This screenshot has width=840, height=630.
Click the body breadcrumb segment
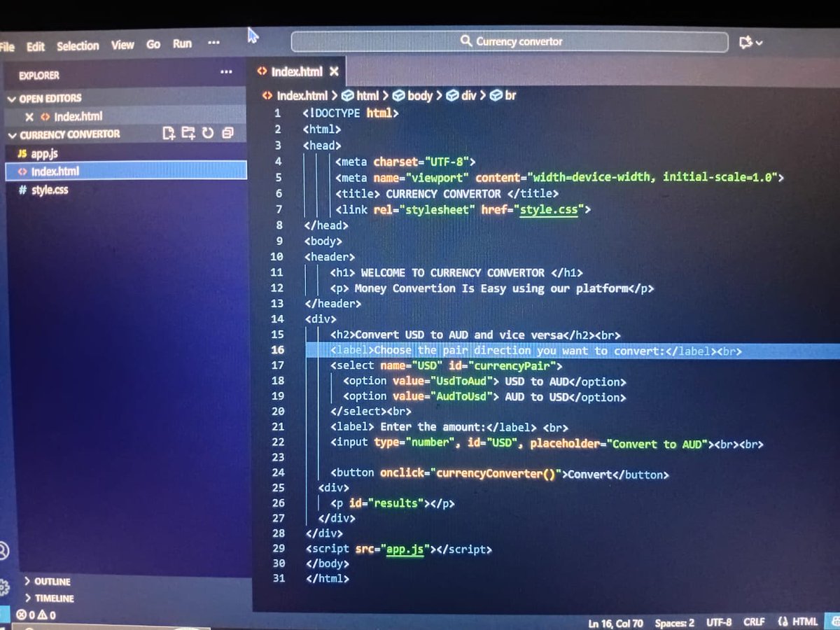(420, 95)
